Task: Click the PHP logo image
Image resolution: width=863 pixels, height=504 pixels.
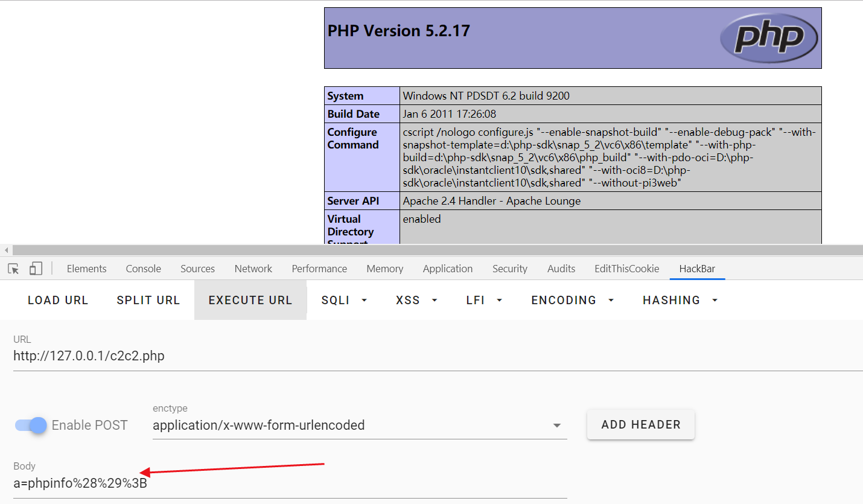Action: (769, 38)
